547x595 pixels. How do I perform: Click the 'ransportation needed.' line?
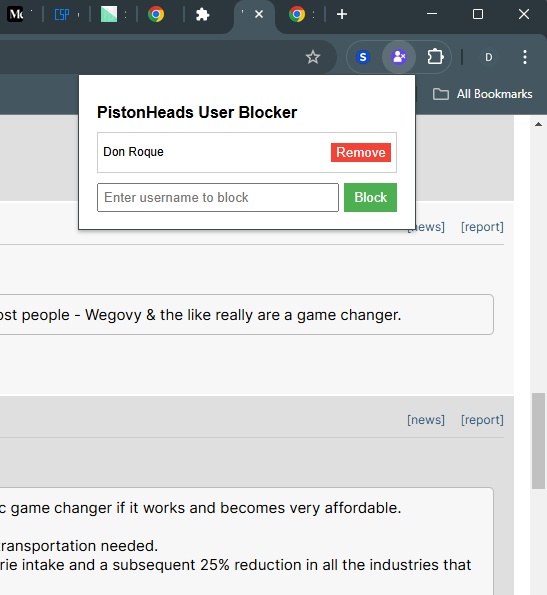point(79,546)
